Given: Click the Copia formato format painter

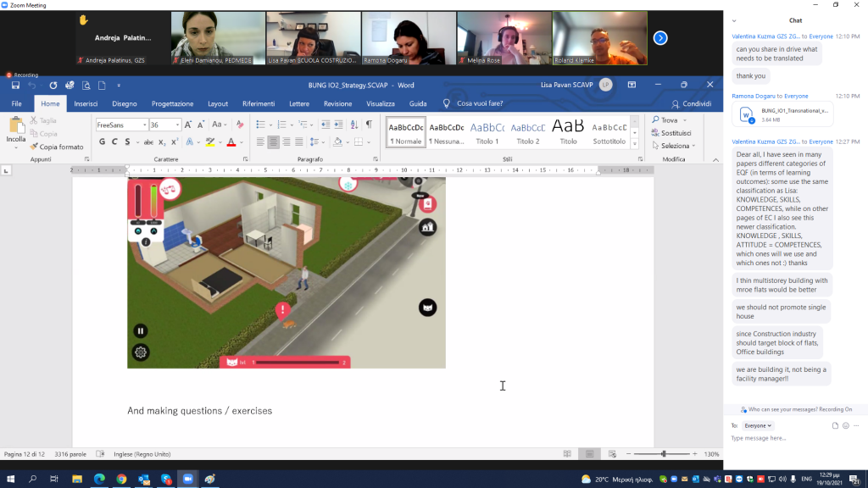Looking at the screenshot, I should click(x=56, y=147).
